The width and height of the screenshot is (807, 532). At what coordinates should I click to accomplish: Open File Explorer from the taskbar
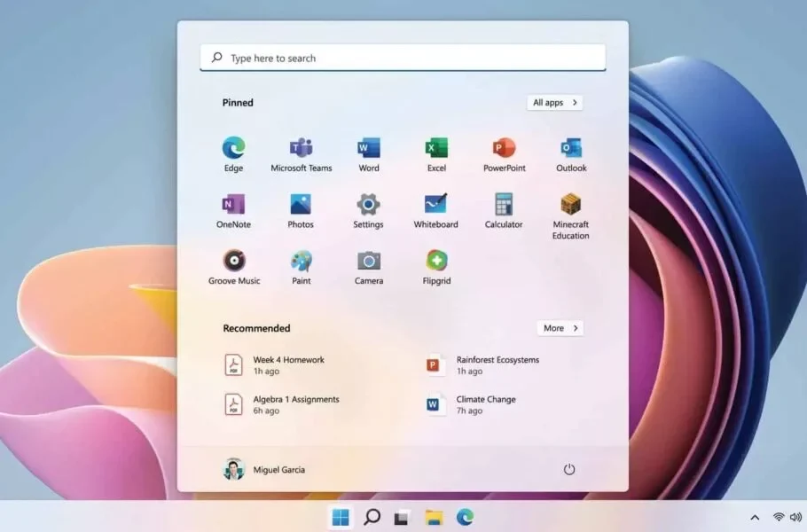pyautogui.click(x=434, y=517)
